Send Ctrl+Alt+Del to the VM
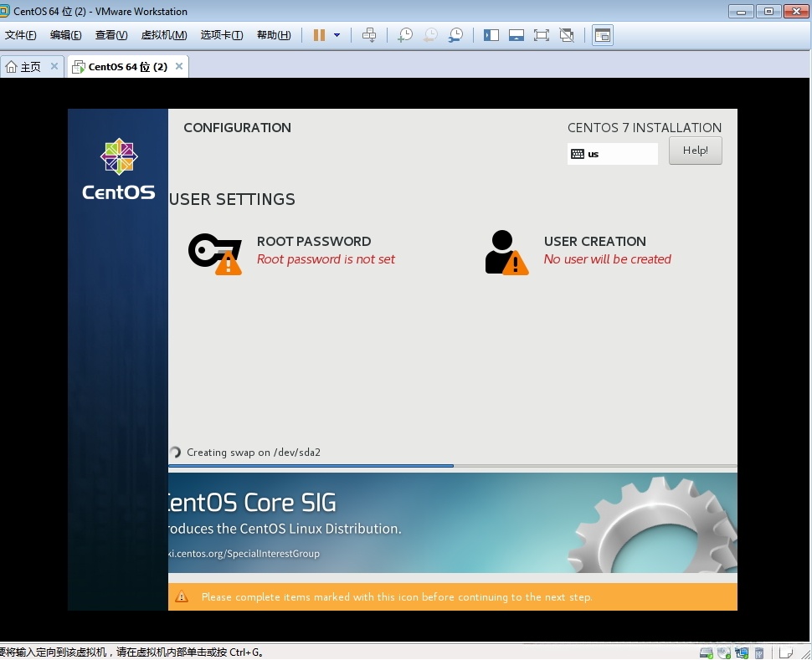 369,35
